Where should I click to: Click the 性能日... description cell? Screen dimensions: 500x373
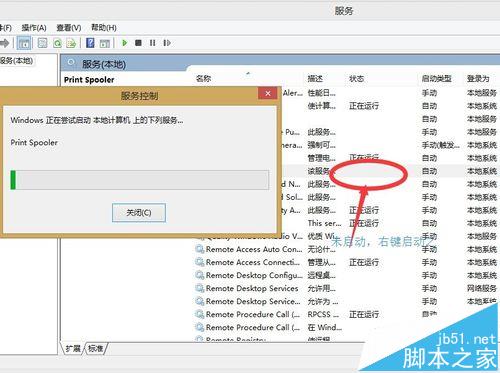[x=321, y=93]
